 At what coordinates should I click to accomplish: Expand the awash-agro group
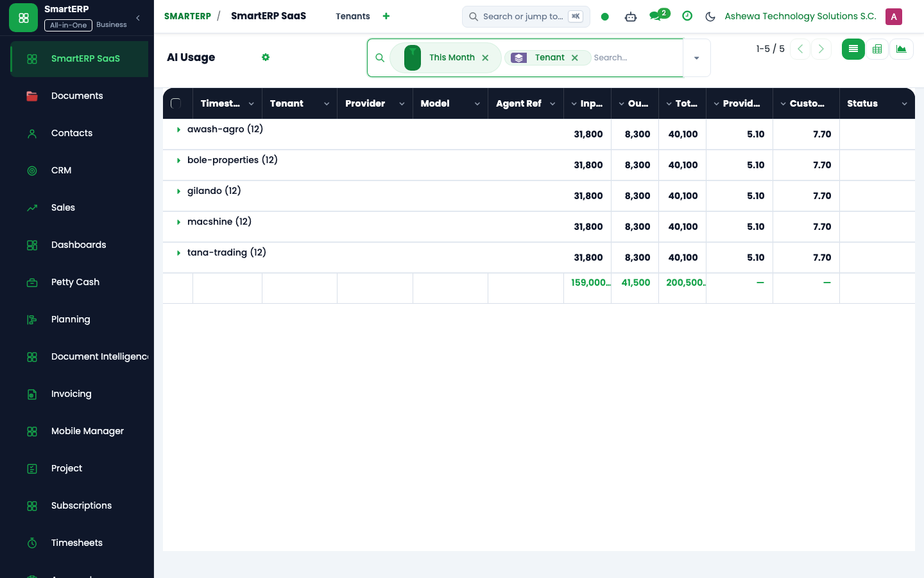(178, 130)
